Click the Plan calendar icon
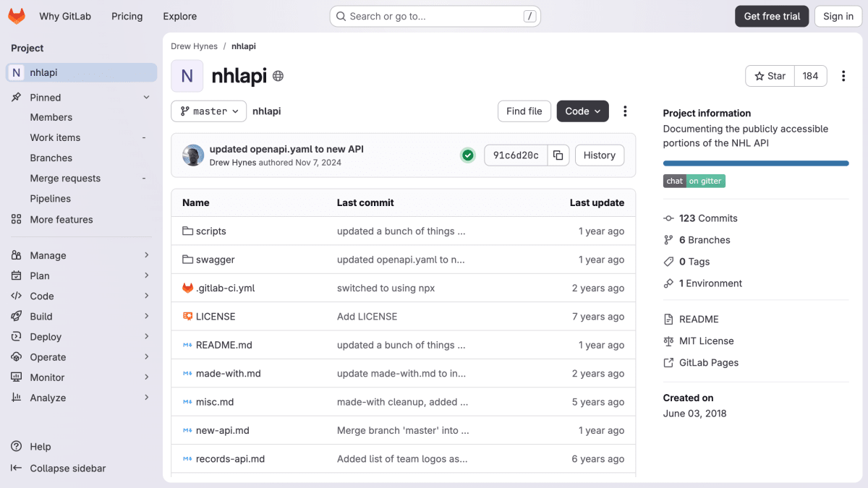The image size is (868, 488). [x=16, y=275]
